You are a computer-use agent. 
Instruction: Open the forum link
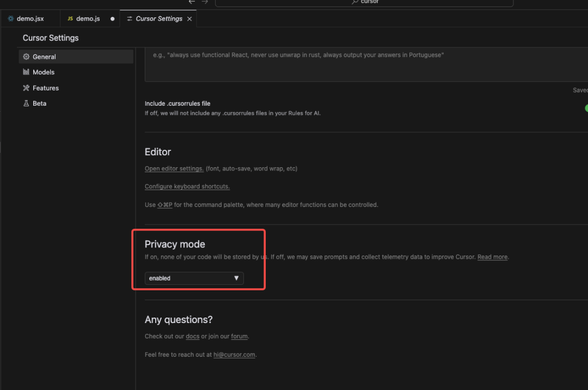[x=239, y=337]
